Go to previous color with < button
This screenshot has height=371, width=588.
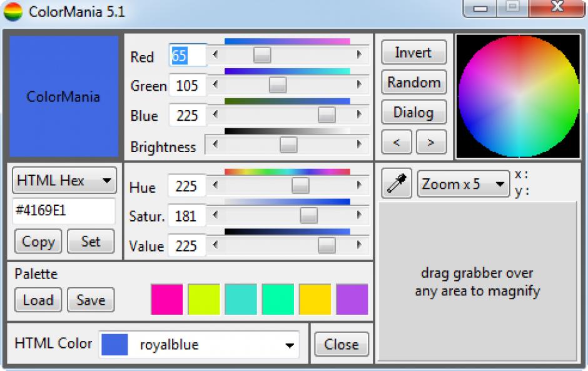(397, 142)
